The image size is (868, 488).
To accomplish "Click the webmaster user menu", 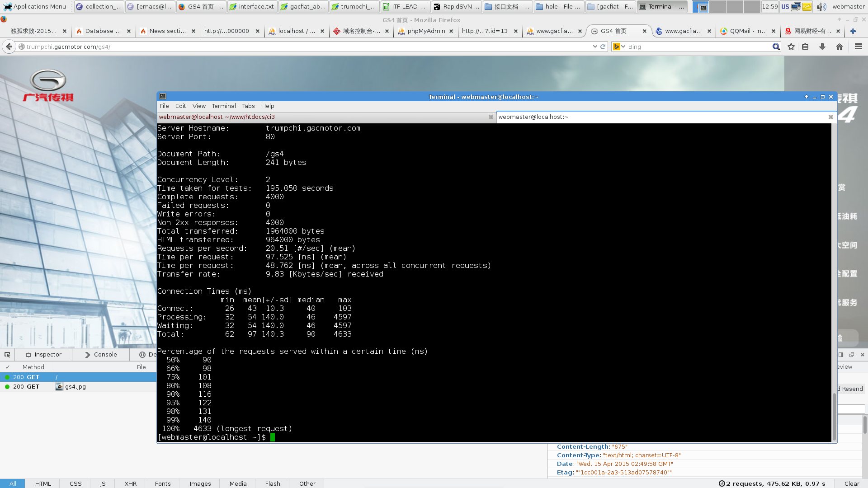I will pyautogui.click(x=848, y=7).
